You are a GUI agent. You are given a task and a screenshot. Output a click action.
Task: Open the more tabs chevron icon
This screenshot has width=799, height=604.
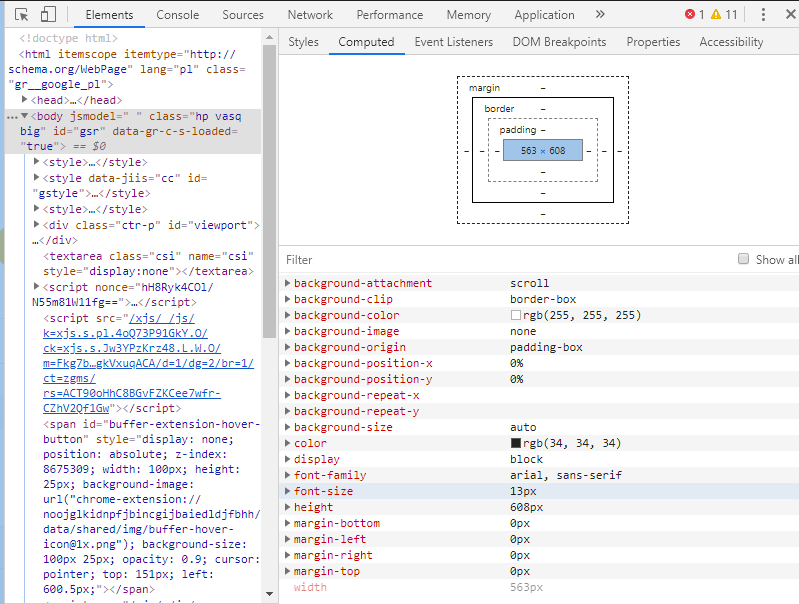[600, 14]
